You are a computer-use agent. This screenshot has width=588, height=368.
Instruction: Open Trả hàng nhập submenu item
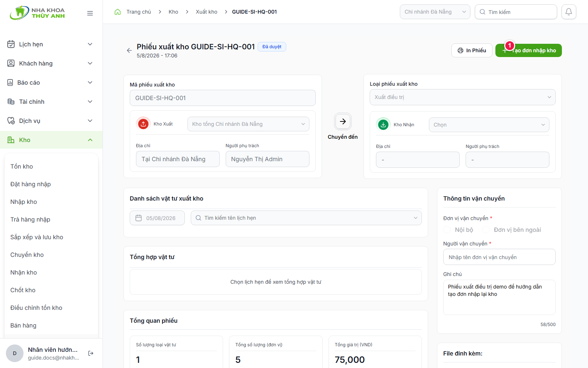30,219
